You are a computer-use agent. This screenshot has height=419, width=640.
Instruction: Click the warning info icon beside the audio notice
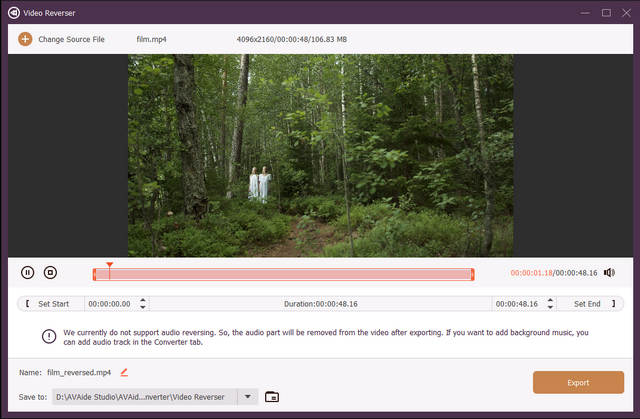click(x=49, y=337)
